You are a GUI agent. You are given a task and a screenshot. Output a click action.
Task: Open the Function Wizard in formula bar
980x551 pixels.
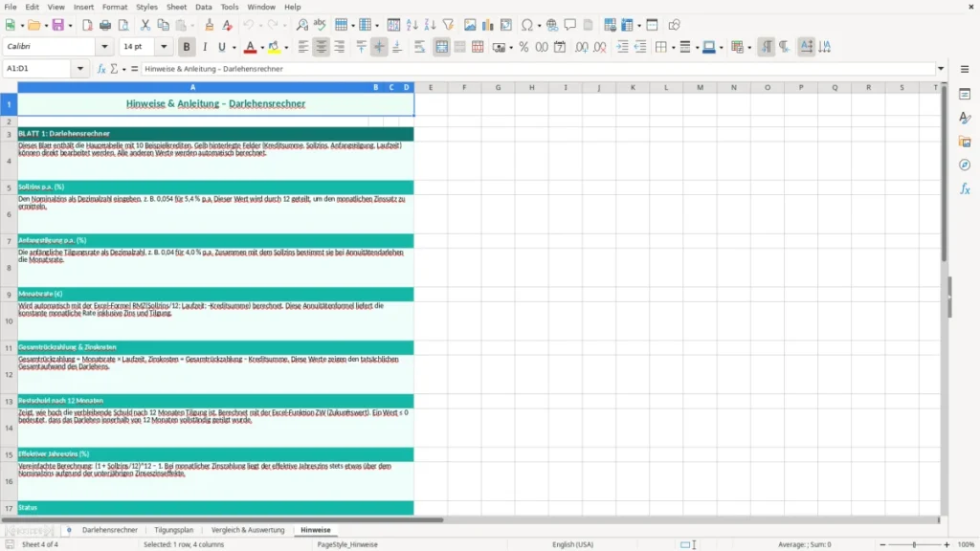101,69
